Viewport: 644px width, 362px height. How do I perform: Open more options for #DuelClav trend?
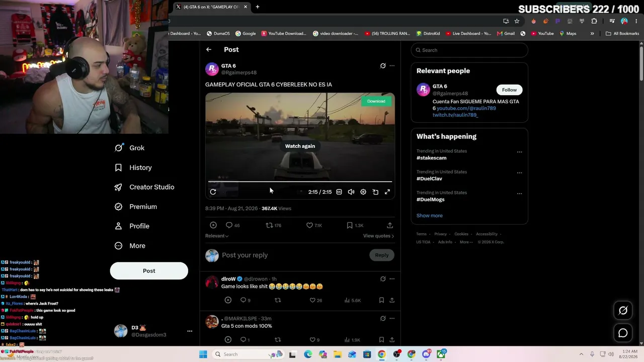coord(519,173)
